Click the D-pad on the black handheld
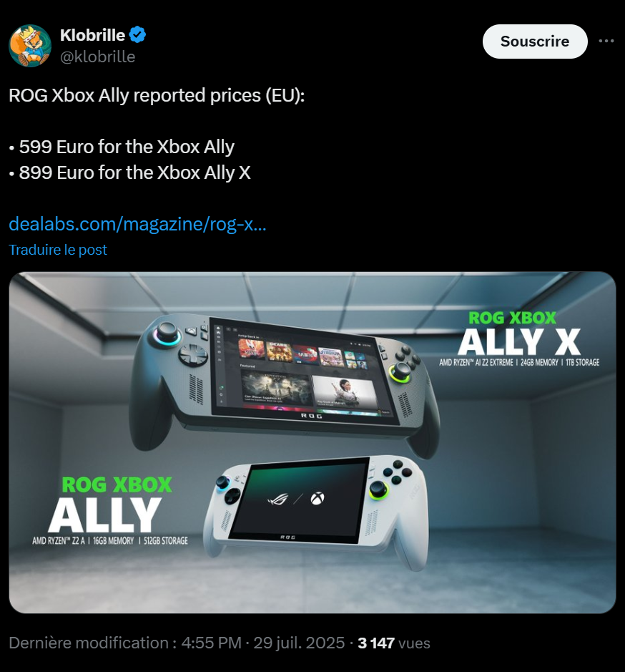 (x=193, y=355)
